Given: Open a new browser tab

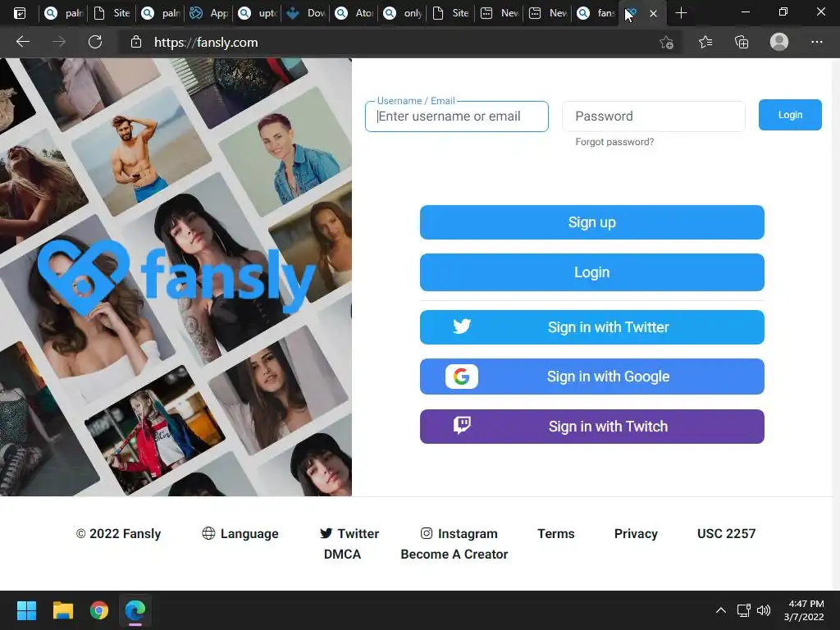Looking at the screenshot, I should coord(681,13).
